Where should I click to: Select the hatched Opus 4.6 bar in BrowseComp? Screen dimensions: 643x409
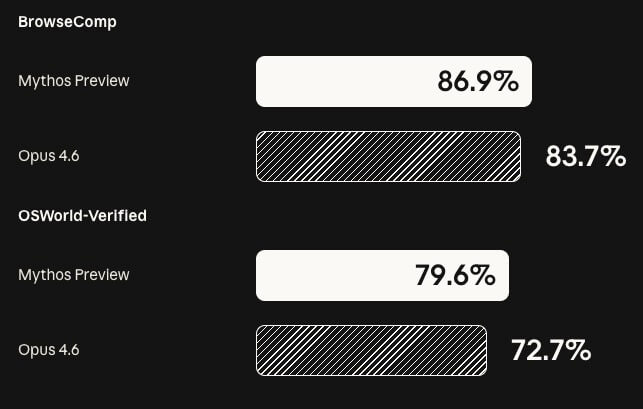388,156
